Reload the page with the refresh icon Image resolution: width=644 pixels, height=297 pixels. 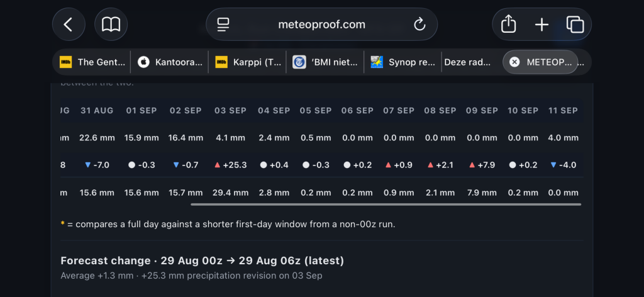pyautogui.click(x=419, y=25)
